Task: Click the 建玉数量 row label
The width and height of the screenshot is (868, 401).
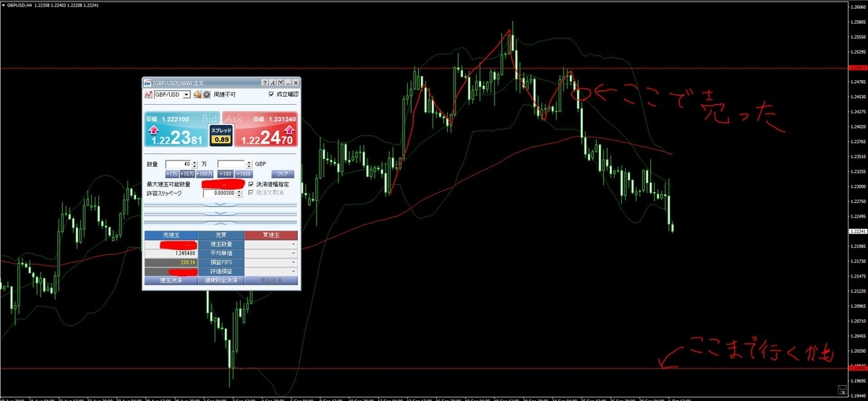Action: [221, 244]
